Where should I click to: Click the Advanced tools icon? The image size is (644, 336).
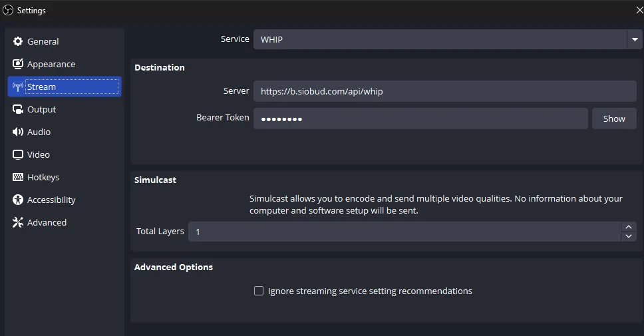click(18, 222)
